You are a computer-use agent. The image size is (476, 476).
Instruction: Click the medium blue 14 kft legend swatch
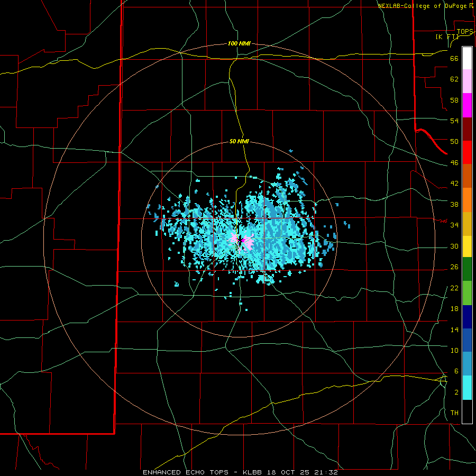coord(467,340)
